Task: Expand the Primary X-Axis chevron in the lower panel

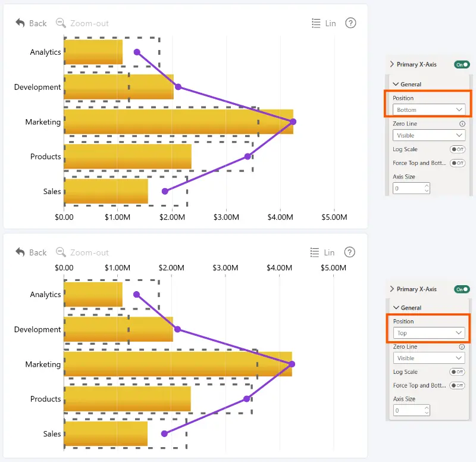Action: click(x=392, y=289)
